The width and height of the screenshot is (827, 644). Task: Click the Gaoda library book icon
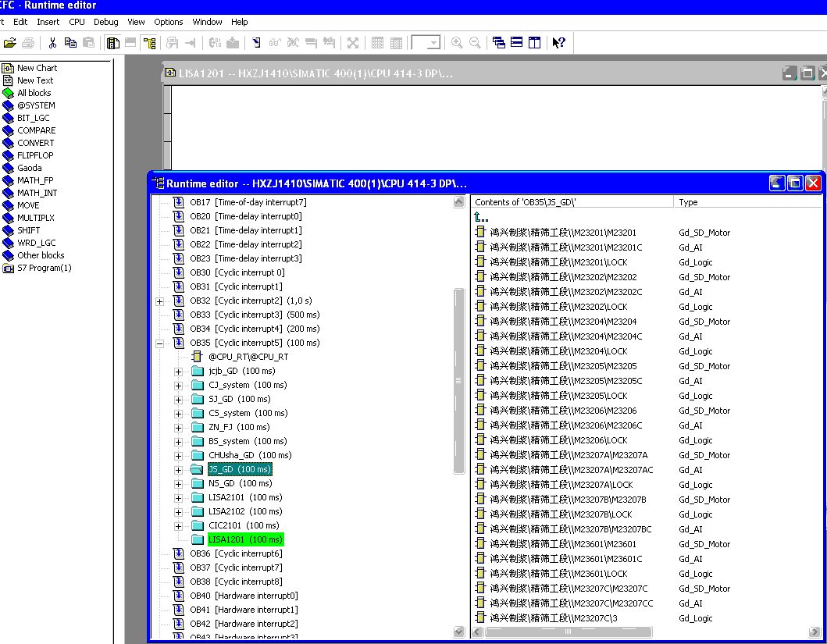pos(8,168)
